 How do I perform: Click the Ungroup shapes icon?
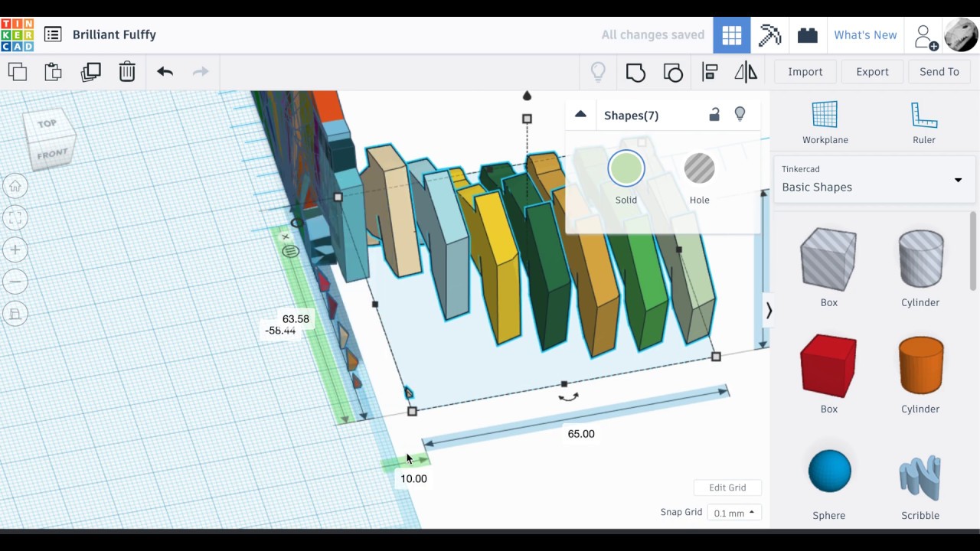point(673,72)
